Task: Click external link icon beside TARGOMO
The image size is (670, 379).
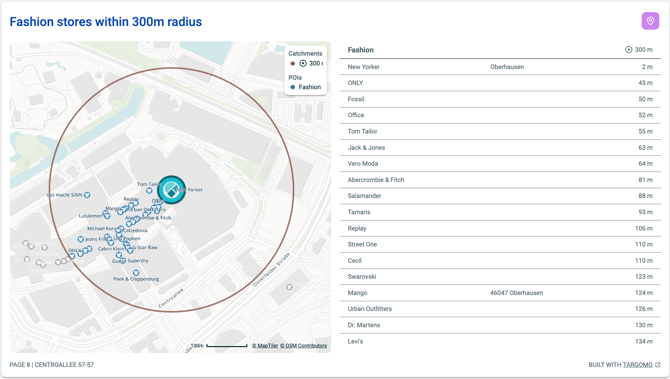Action: click(658, 364)
